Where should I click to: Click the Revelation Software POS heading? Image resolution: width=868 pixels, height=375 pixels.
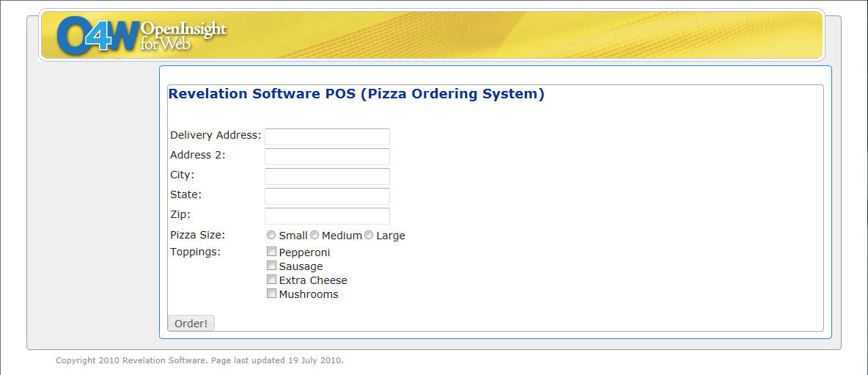356,94
